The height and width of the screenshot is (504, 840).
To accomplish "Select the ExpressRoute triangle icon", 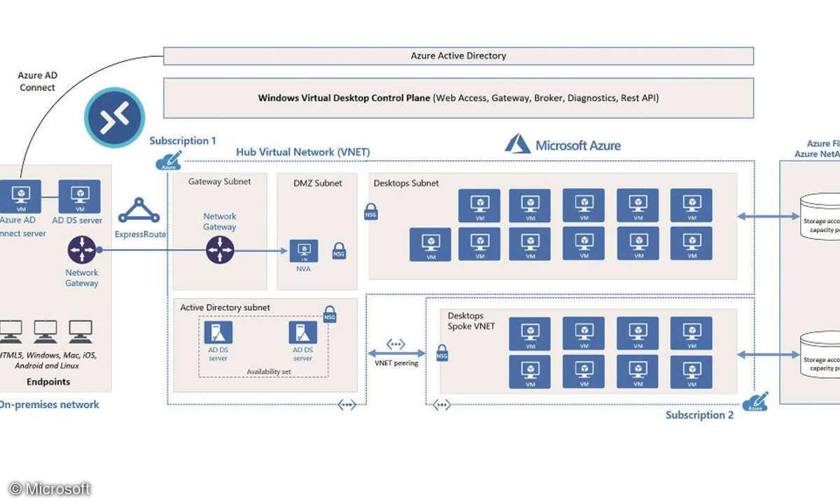I will coord(139,210).
